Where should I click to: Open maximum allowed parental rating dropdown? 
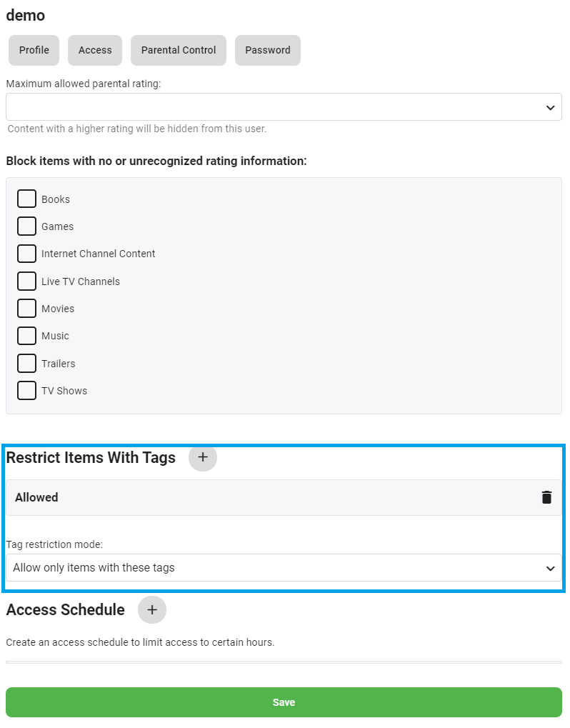284,107
